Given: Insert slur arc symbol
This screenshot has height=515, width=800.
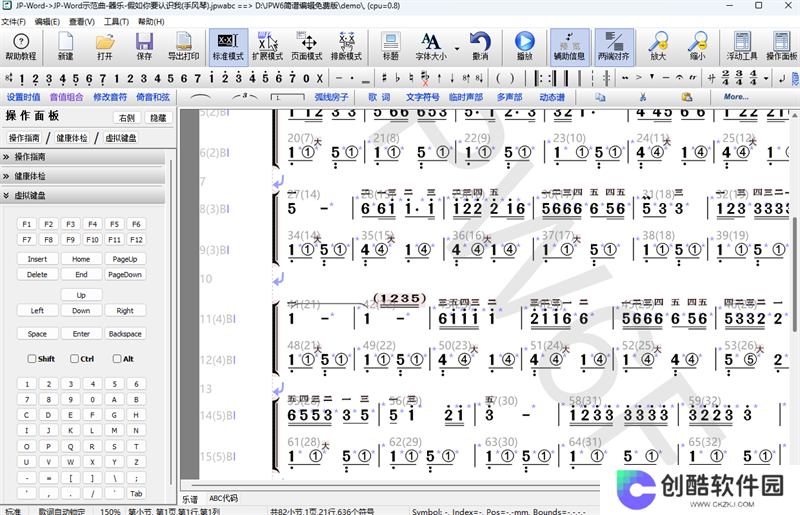Looking at the screenshot, I should point(199,96).
